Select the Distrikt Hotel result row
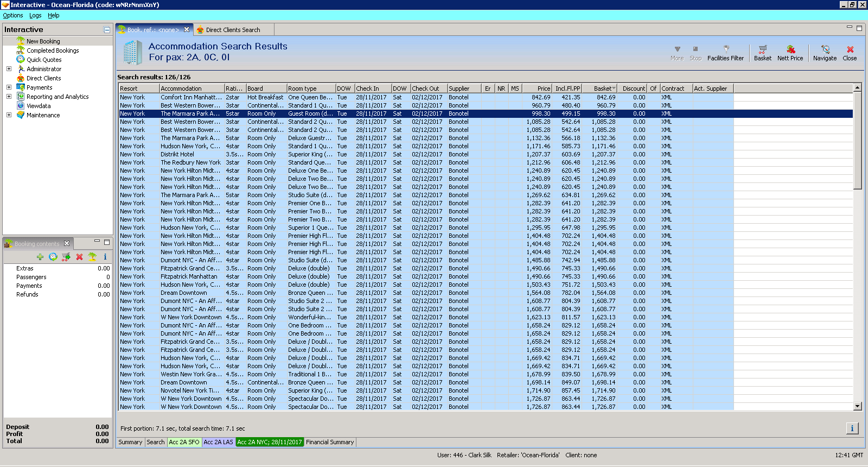This screenshot has width=868, height=467. click(177, 154)
